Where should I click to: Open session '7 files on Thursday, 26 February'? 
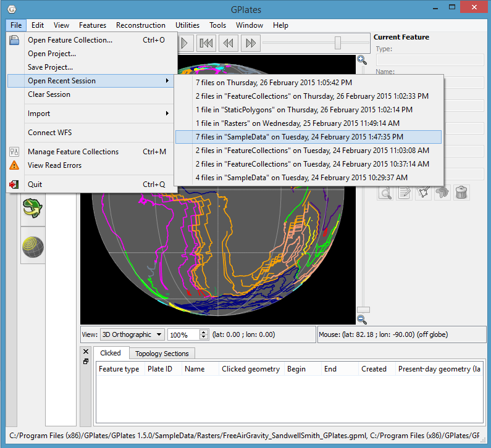pyautogui.click(x=308, y=83)
